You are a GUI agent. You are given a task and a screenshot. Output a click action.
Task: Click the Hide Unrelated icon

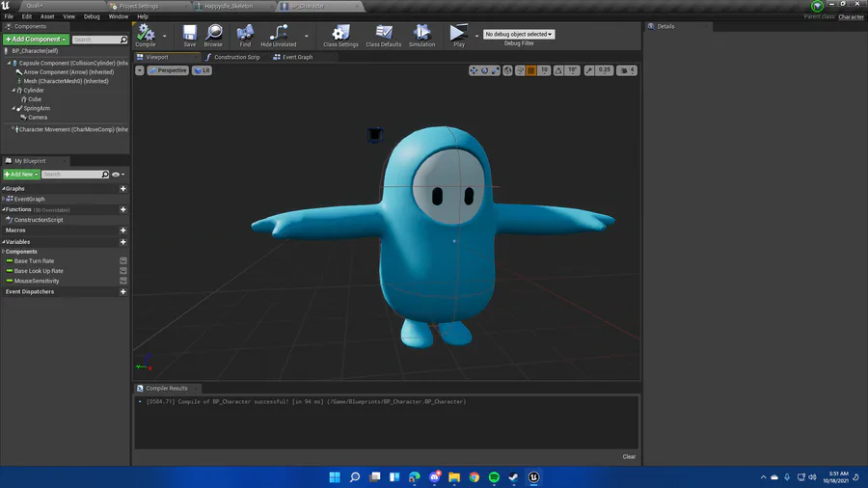click(279, 34)
